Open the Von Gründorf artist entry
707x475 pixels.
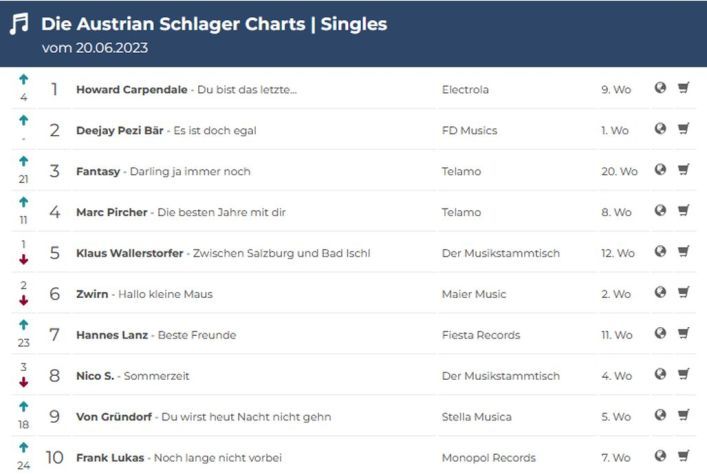[114, 417]
